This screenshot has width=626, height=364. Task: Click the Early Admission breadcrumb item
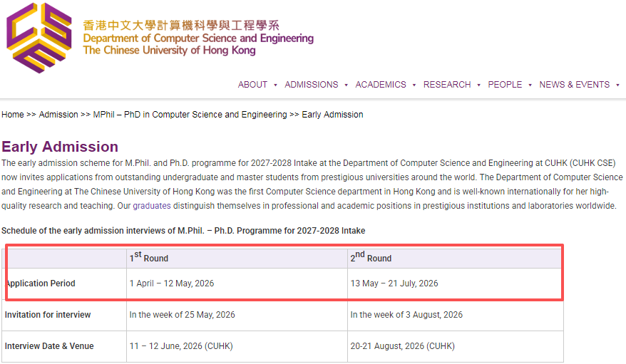(332, 115)
